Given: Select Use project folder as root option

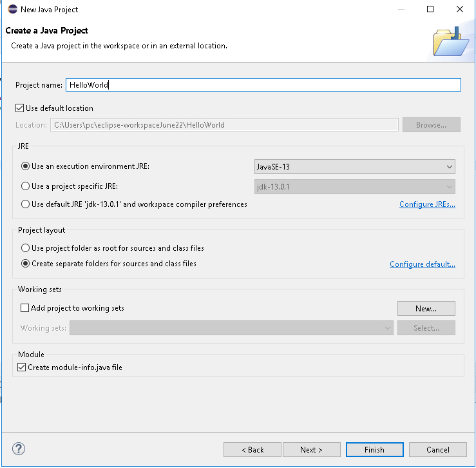Looking at the screenshot, I should 26,248.
